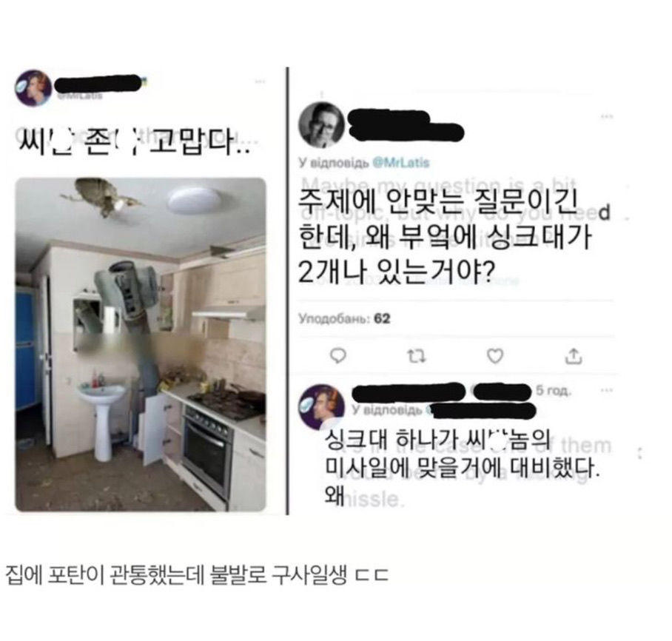
Task: Click redacted name next to glasses avatar
Action: point(405,125)
